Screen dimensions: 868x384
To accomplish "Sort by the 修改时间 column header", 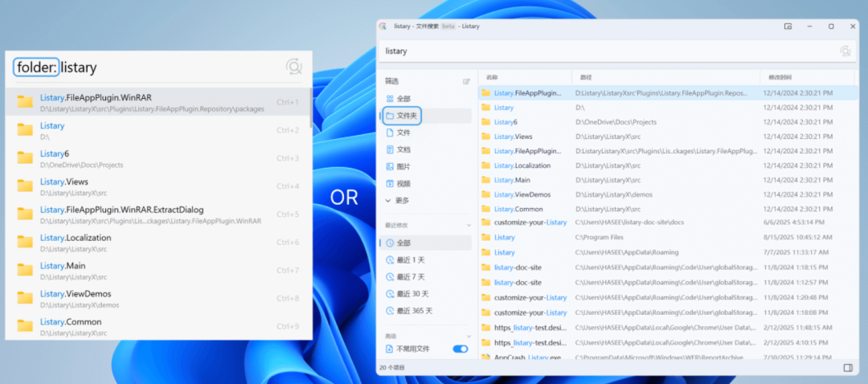I will pos(805,77).
